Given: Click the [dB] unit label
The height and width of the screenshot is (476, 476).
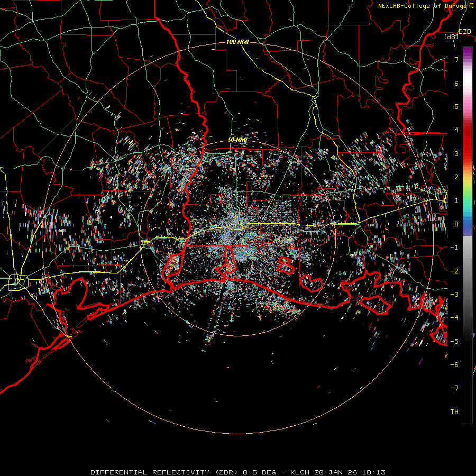Looking at the screenshot, I should pos(451,37).
